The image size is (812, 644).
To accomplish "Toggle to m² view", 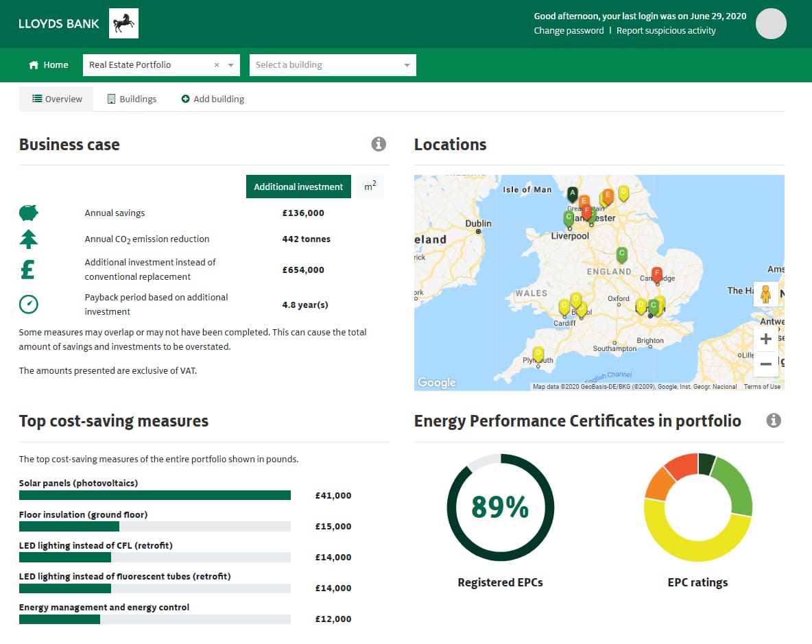I will tap(370, 187).
